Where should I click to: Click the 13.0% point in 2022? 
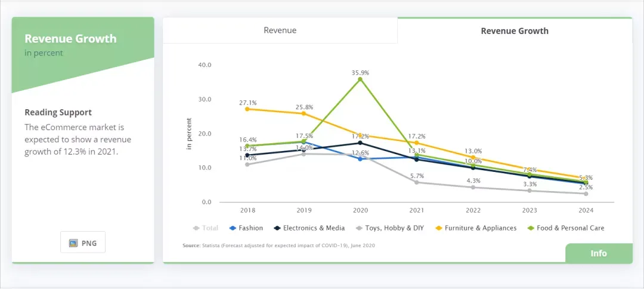point(473,158)
